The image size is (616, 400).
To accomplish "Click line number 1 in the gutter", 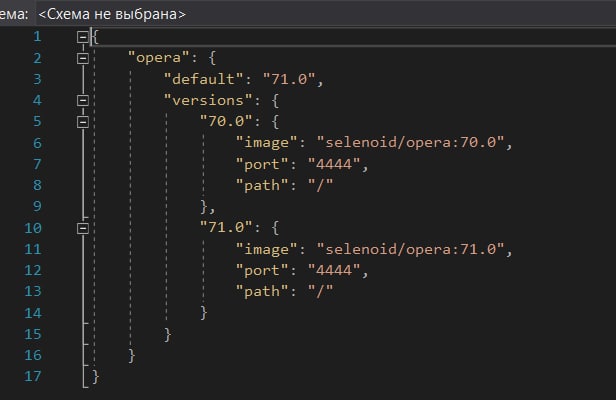I will [37, 37].
